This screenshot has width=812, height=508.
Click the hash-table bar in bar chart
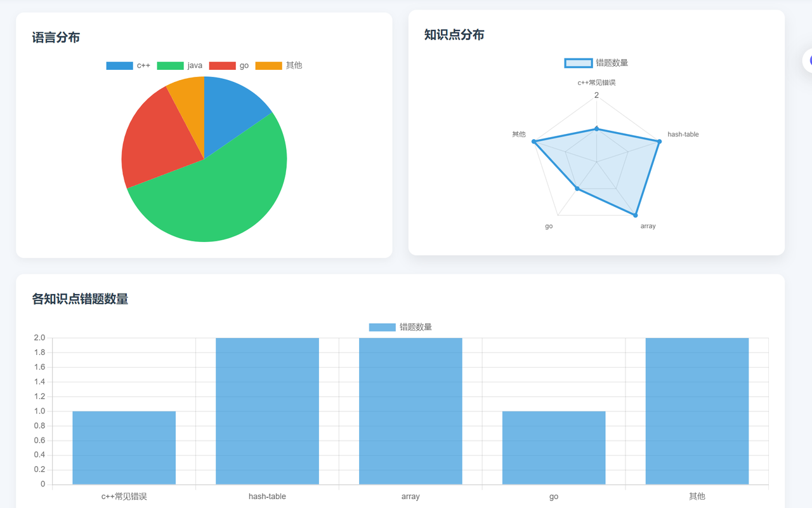coord(267,411)
